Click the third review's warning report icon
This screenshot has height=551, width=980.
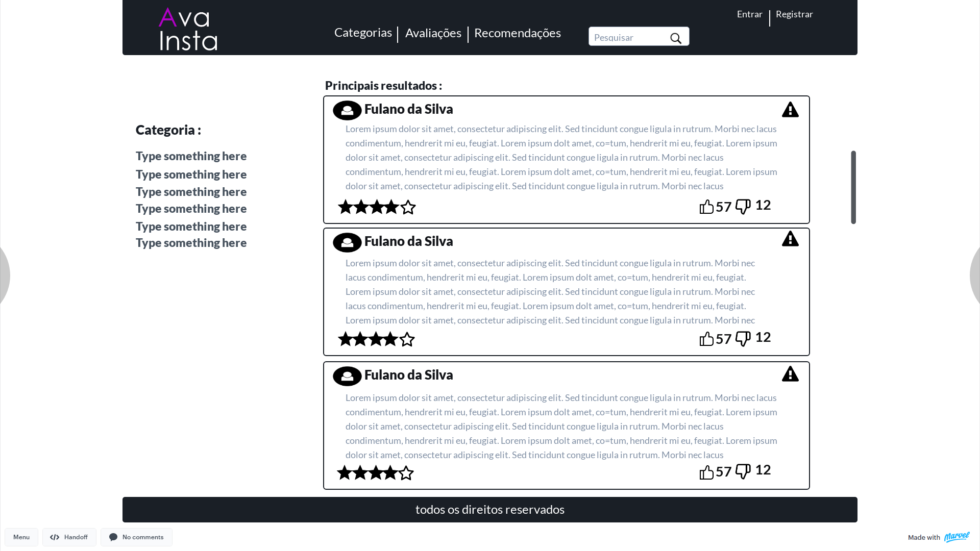(x=790, y=373)
